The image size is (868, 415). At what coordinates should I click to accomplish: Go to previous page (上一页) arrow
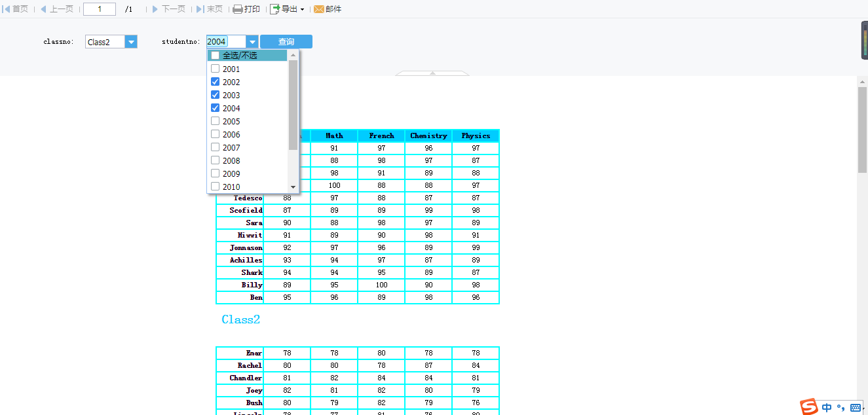43,9
